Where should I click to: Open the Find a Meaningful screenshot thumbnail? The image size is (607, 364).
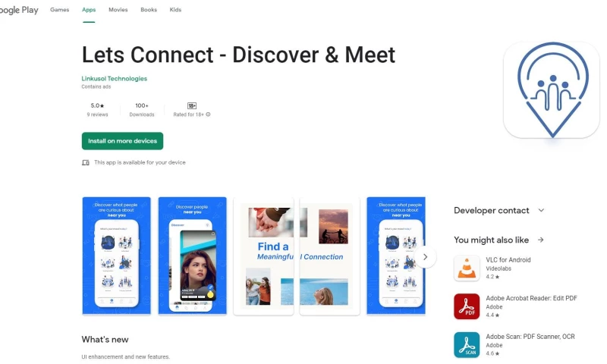click(263, 256)
